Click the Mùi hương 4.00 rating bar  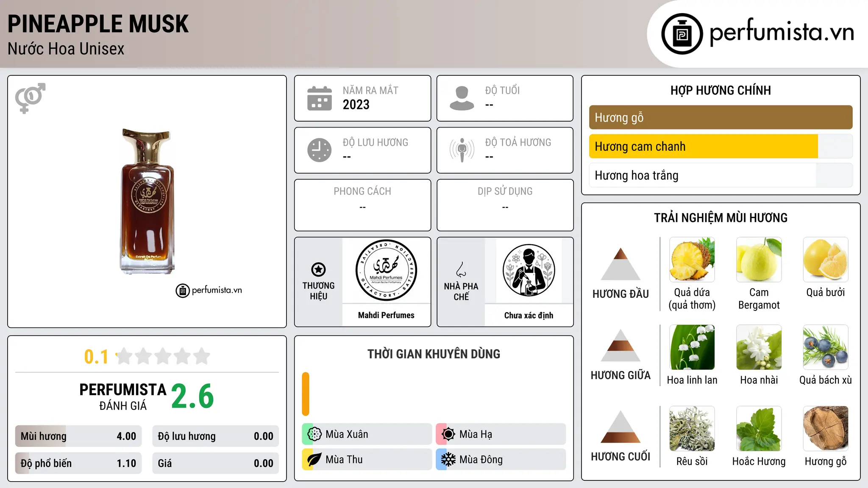click(x=78, y=436)
